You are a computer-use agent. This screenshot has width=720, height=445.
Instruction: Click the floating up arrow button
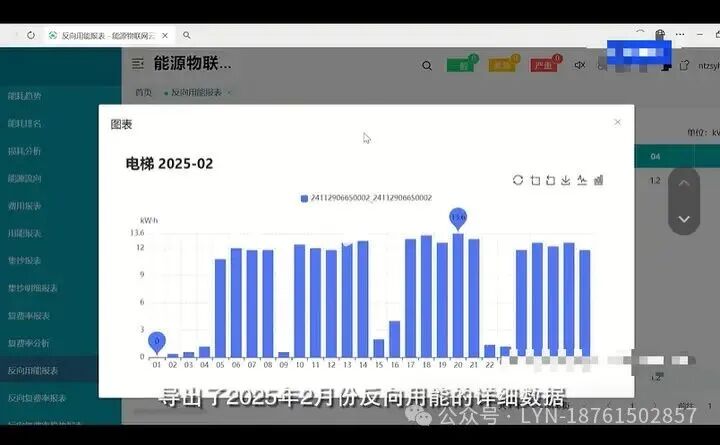684,183
